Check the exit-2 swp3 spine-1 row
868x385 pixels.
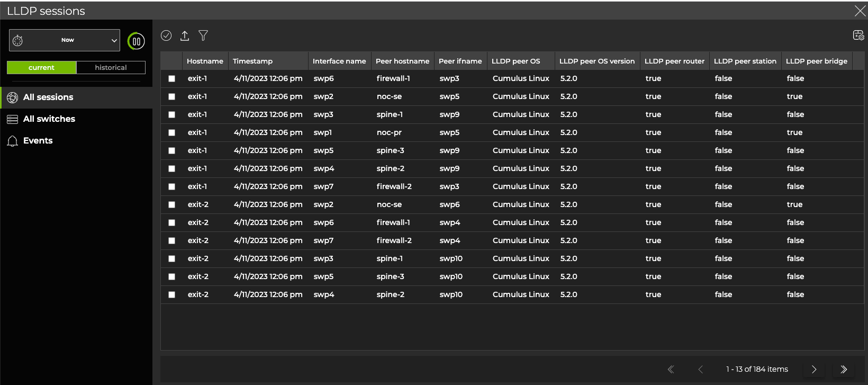tap(171, 259)
